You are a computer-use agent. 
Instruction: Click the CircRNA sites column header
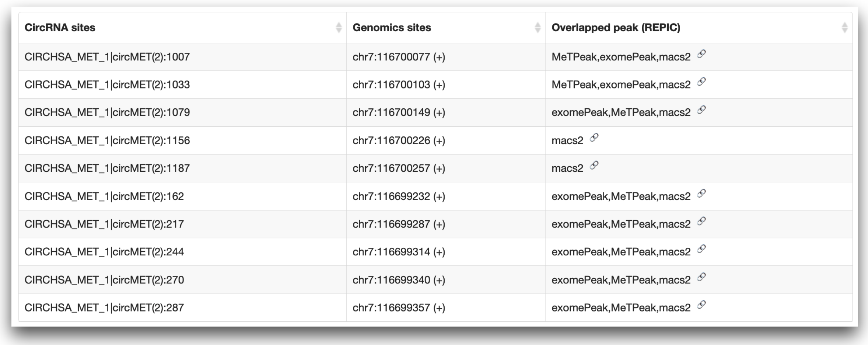tap(60, 28)
